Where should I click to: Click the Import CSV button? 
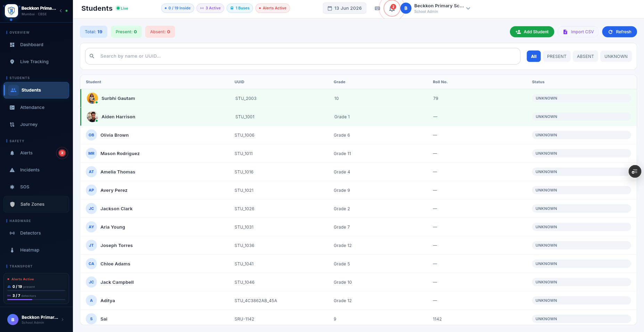point(578,32)
